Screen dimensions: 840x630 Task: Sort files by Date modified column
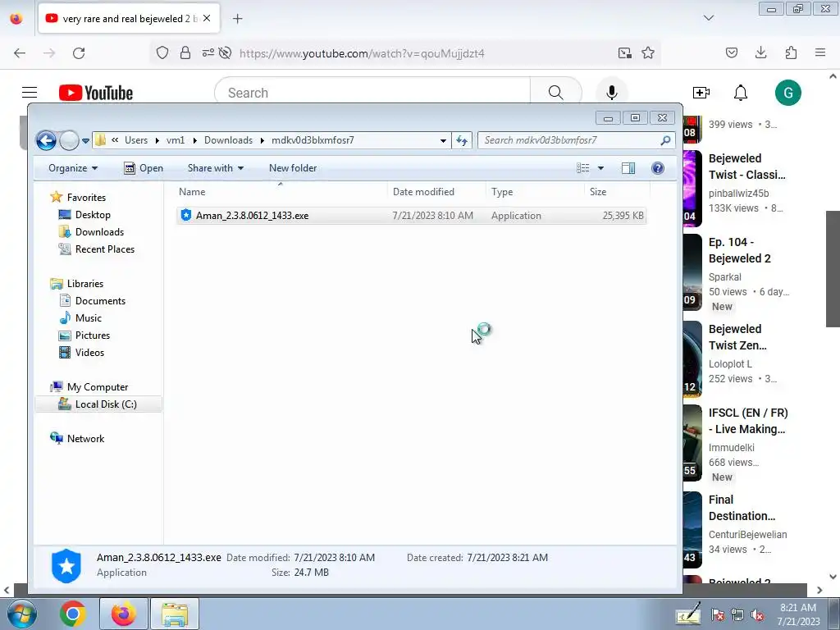tap(436, 192)
